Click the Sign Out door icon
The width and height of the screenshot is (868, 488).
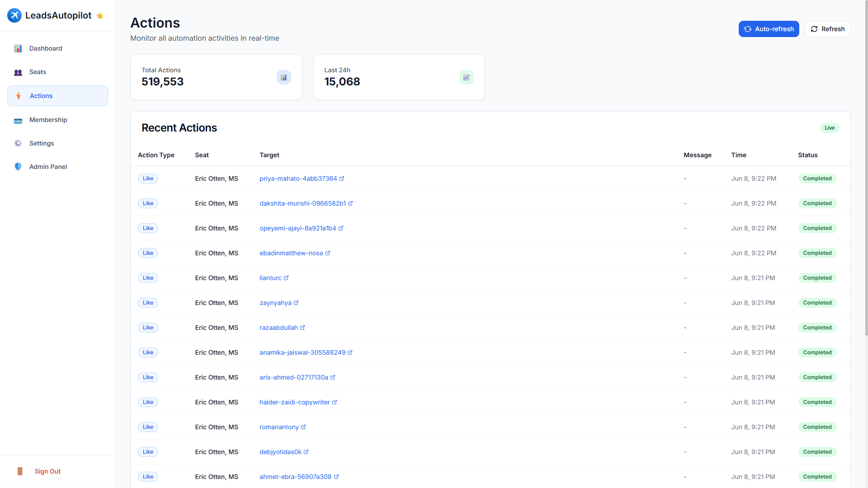pyautogui.click(x=20, y=471)
